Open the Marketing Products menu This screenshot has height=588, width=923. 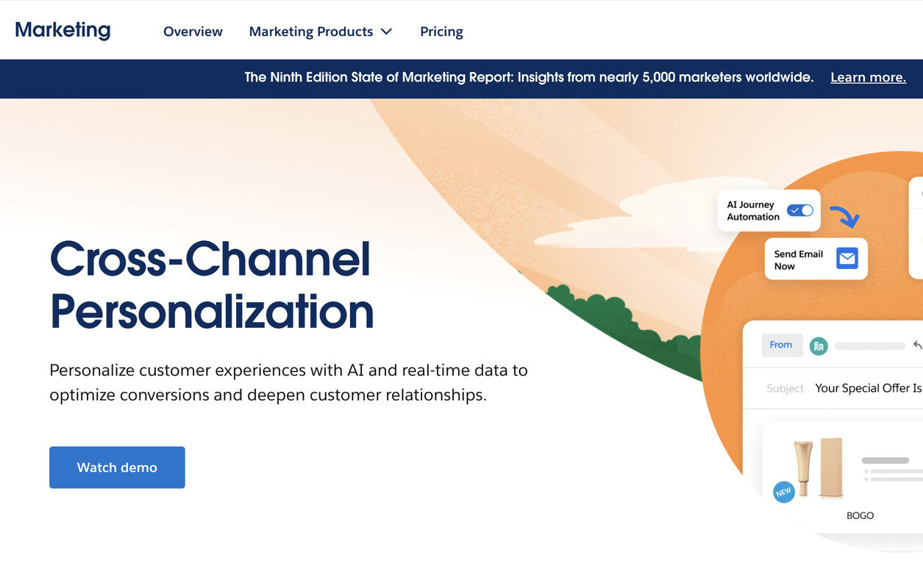[x=311, y=31]
